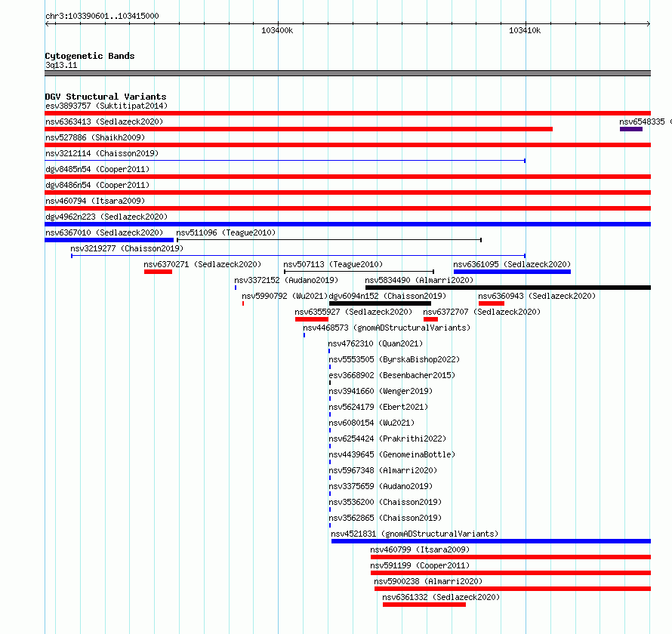Click the 3q13.11 cytogenetic band bar
This screenshot has width=672, height=634.
(347, 73)
